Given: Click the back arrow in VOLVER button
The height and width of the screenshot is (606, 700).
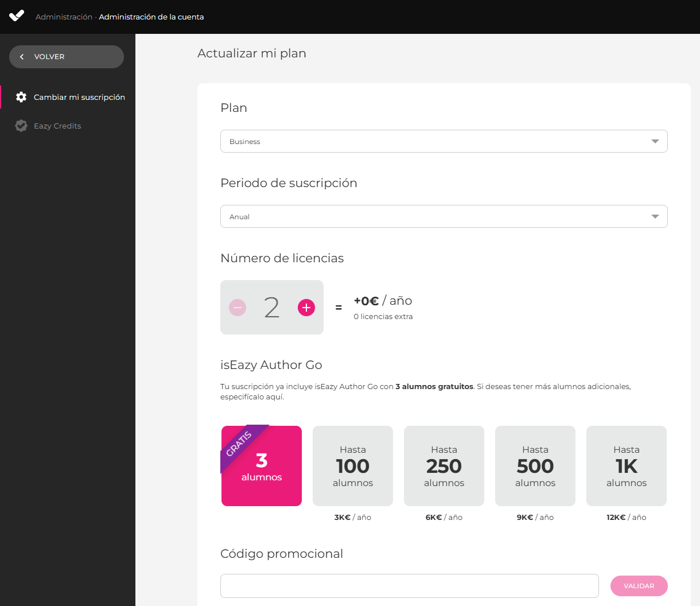Looking at the screenshot, I should point(22,57).
